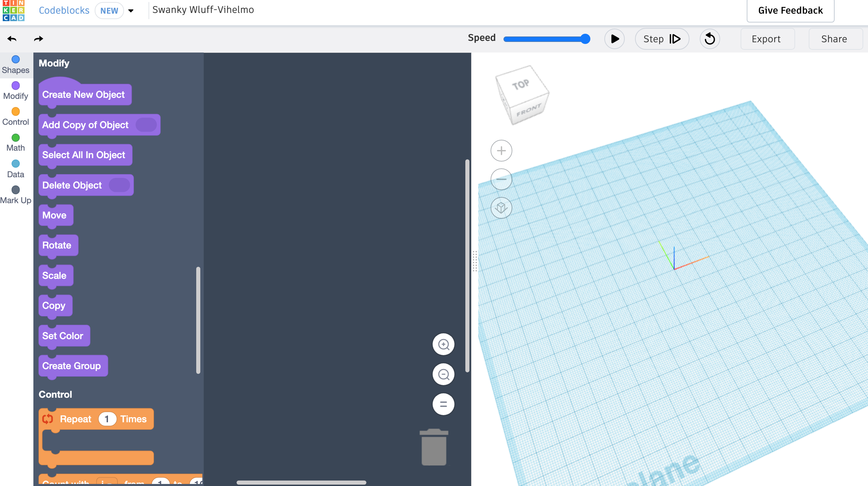Click the project title Swanky Wluff-Vihelmo

[203, 10]
